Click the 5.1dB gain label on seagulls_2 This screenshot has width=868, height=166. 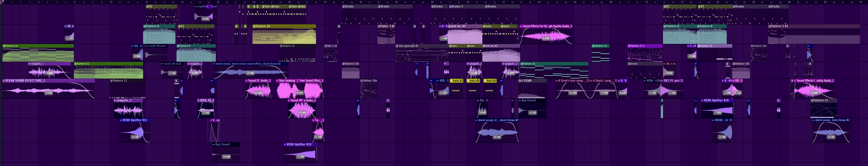pyautogui.click(x=474, y=73)
